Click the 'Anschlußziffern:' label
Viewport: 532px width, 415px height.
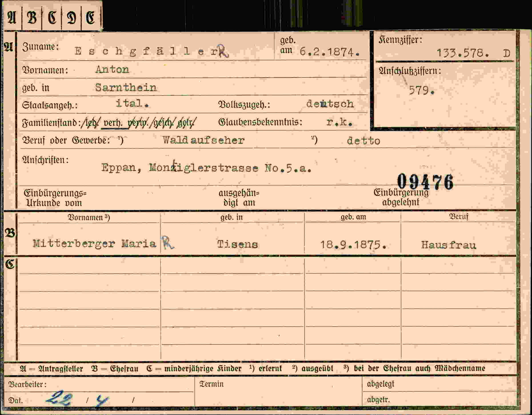click(410, 71)
